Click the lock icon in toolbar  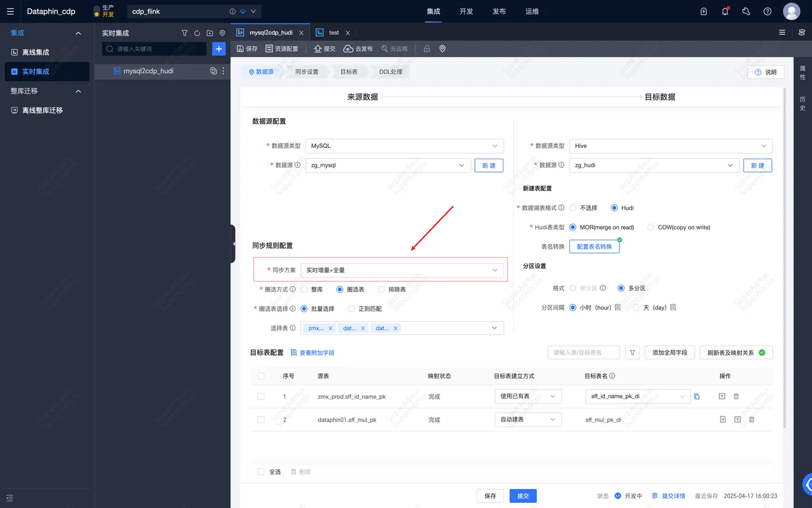[427, 49]
